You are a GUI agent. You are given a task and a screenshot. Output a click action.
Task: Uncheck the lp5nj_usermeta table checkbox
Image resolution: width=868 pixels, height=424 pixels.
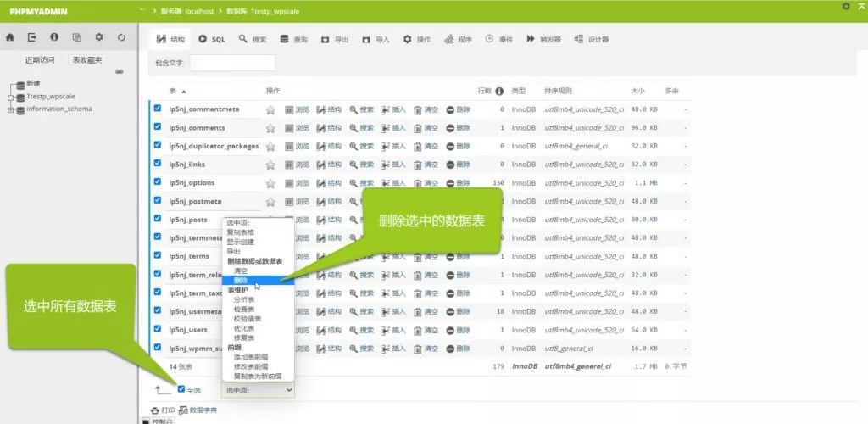point(158,310)
